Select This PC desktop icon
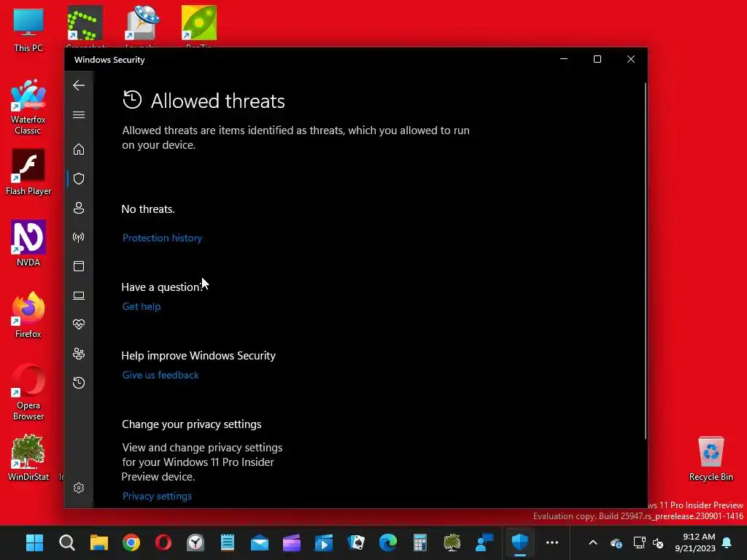The image size is (747, 560). pos(28,31)
